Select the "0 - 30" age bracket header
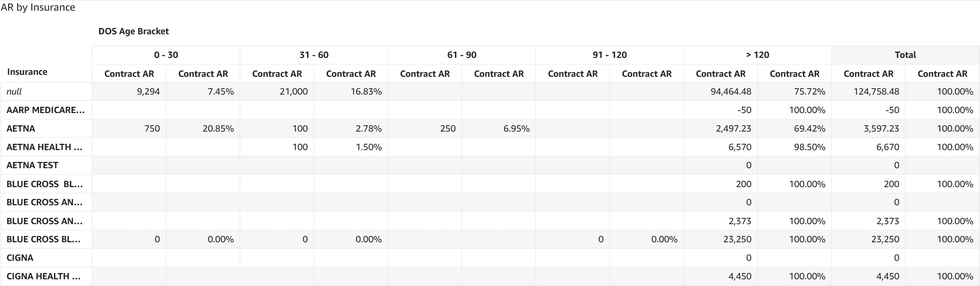Screen dimensions: 980x286 pyautogui.click(x=166, y=55)
